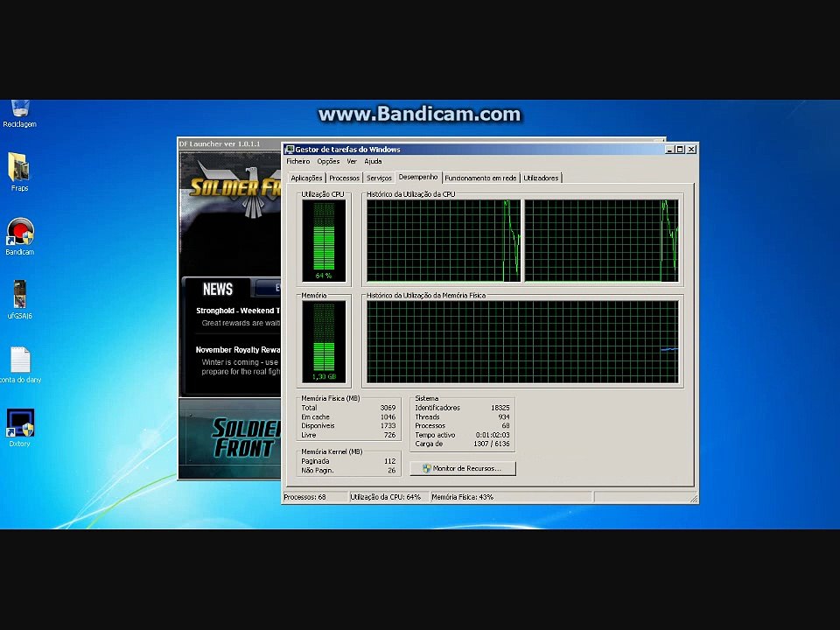The image size is (840, 630).
Task: Click the Task Manager title bar icon
Action: pos(290,150)
